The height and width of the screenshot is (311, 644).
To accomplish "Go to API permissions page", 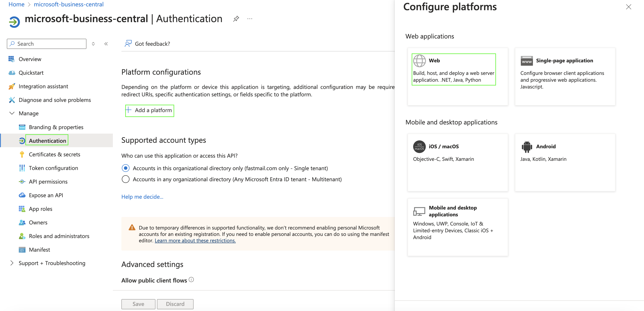I will [48, 182].
